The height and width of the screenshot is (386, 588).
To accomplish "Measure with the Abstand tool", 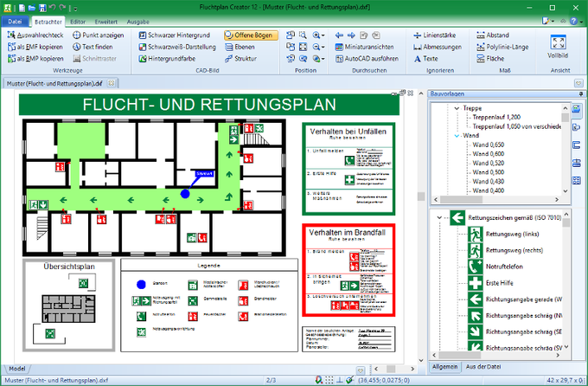I will pyautogui.click(x=493, y=35).
